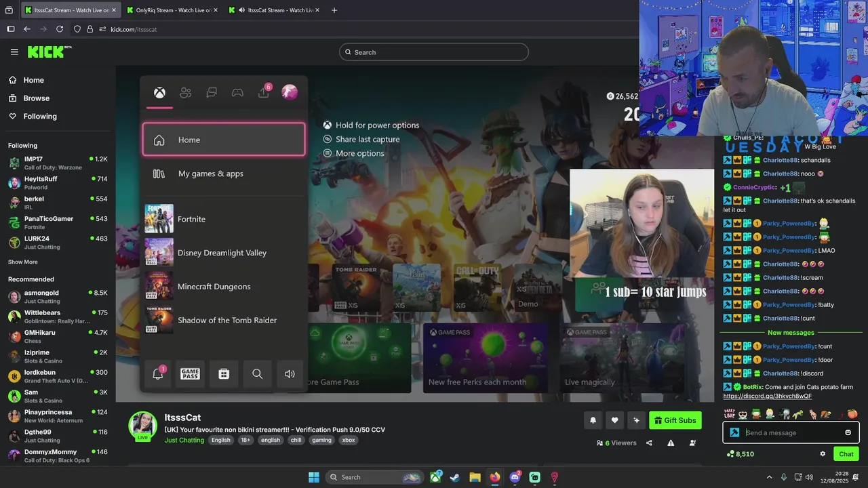Open the Game Pass guide button

190,373
